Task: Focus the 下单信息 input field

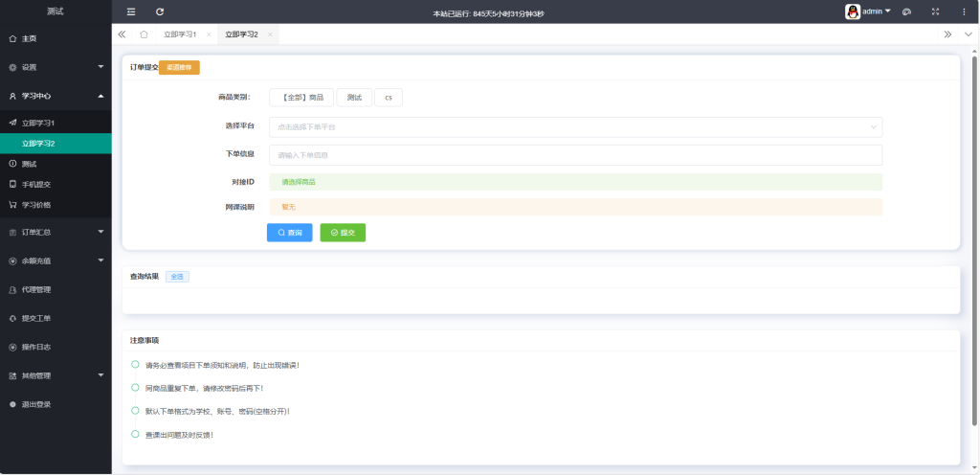Action: coord(575,155)
